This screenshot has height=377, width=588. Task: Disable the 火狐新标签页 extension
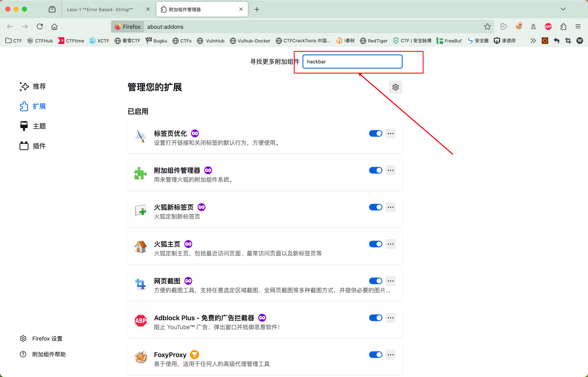(x=376, y=207)
